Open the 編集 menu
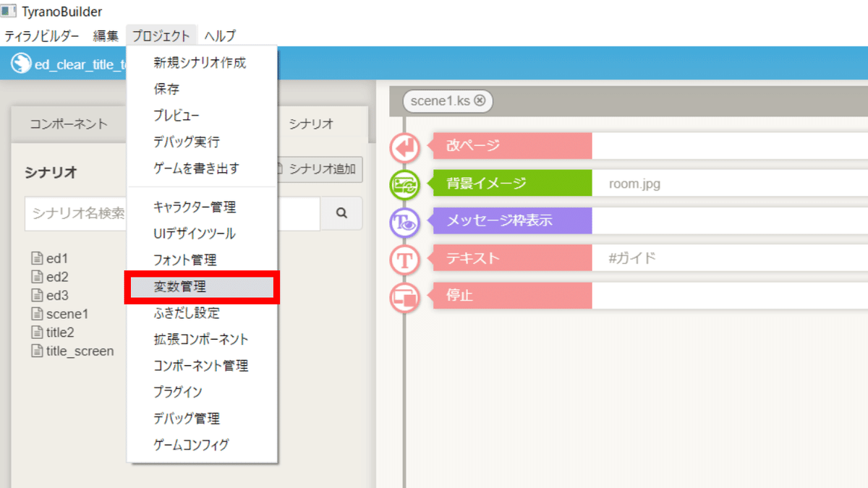868x488 pixels. (106, 35)
